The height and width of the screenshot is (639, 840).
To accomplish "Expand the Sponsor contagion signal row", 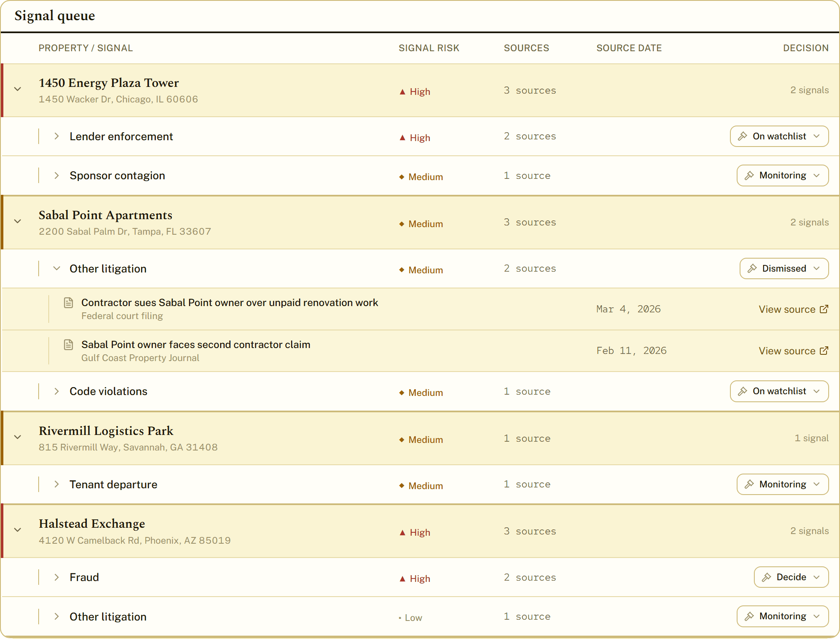I will 57,175.
